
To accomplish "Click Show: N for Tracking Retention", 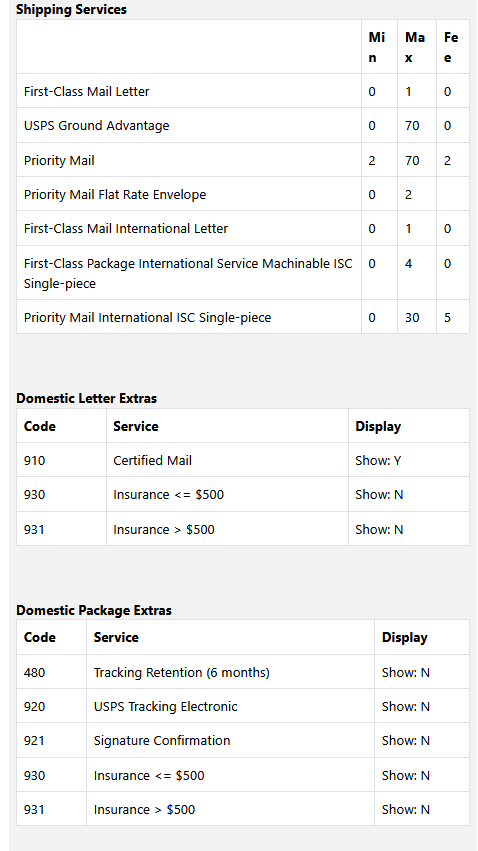I will click(405, 672).
